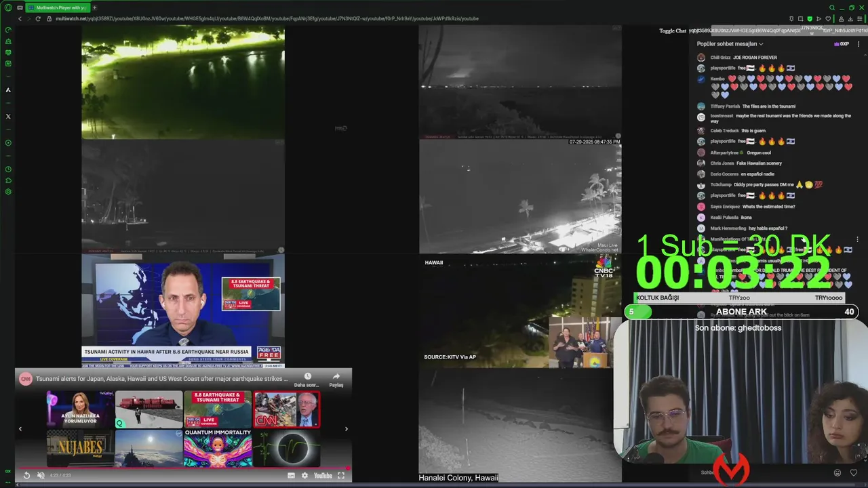
Task: View site security lock info
Action: (x=49, y=18)
